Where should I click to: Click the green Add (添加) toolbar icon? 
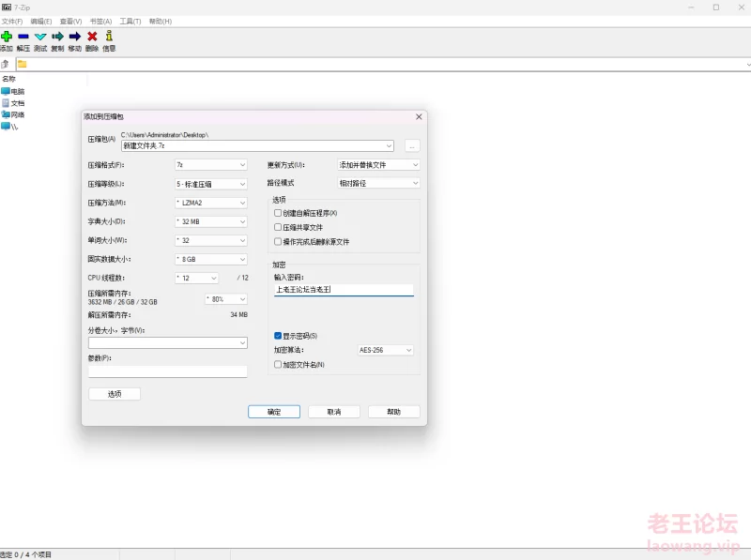coord(7,37)
